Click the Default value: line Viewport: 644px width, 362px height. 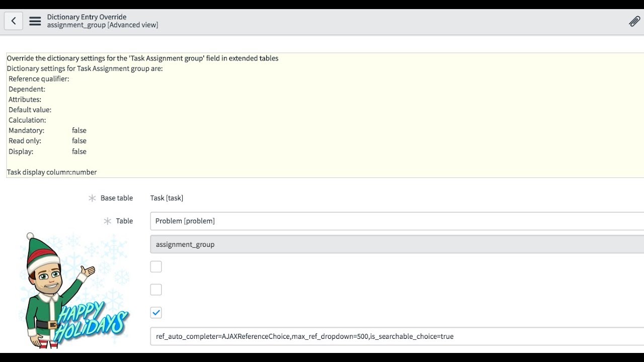tap(30, 110)
